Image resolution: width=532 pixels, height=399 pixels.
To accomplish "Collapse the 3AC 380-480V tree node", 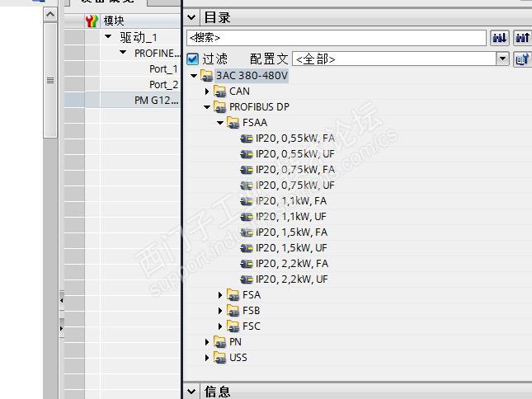I will pos(194,76).
